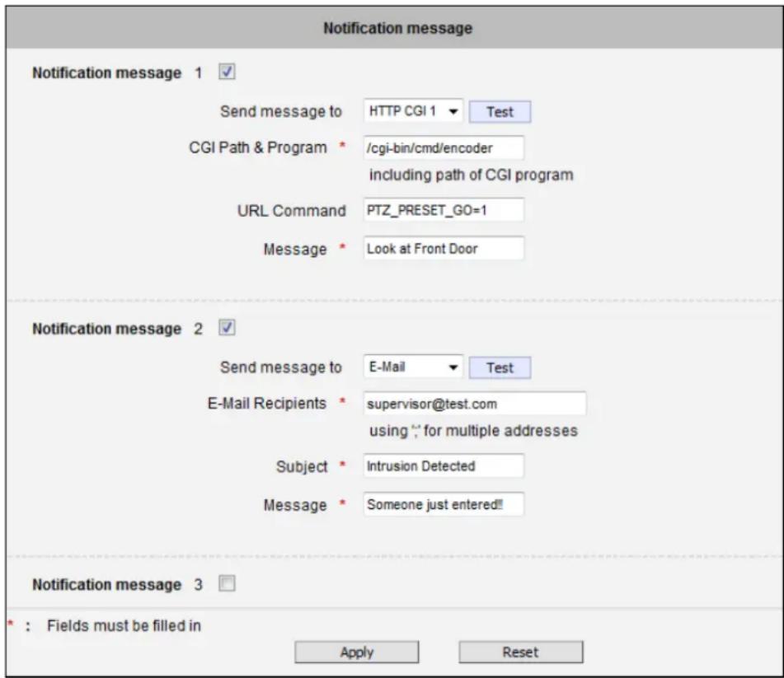The width and height of the screenshot is (784, 678).
Task: Open the HTTP CGI 1 dropdown
Action: (413, 111)
